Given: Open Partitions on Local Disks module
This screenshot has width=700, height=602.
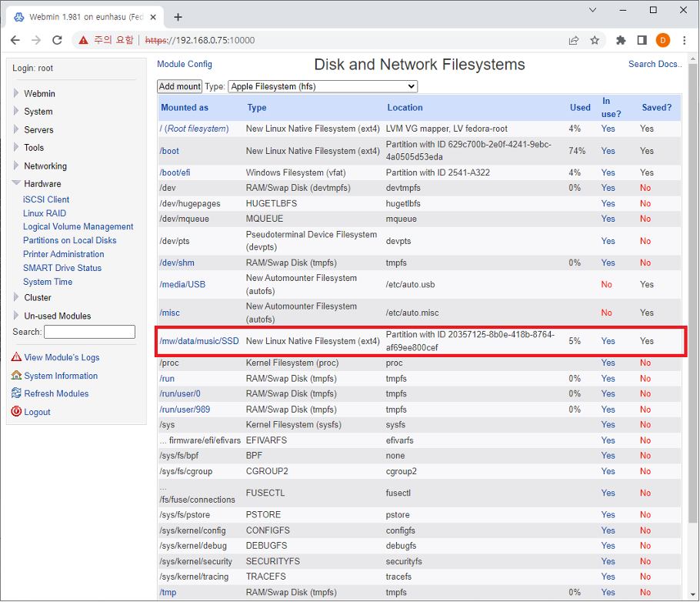Looking at the screenshot, I should click(x=69, y=240).
